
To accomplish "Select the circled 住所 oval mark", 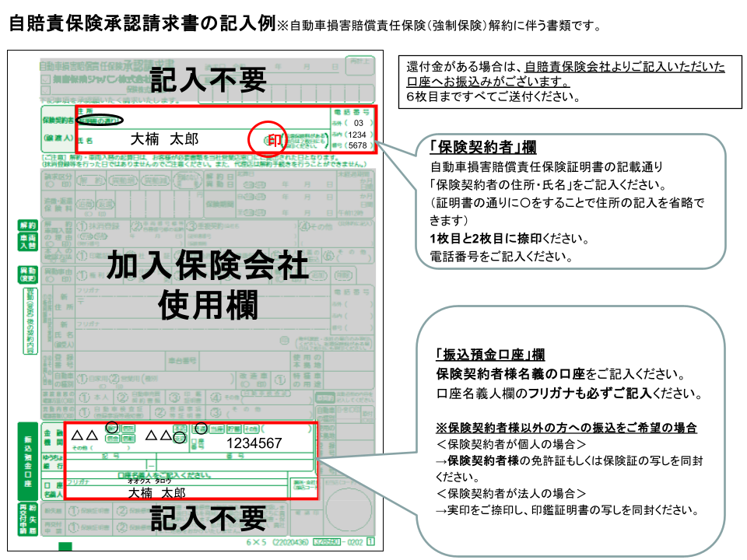I will [93, 120].
